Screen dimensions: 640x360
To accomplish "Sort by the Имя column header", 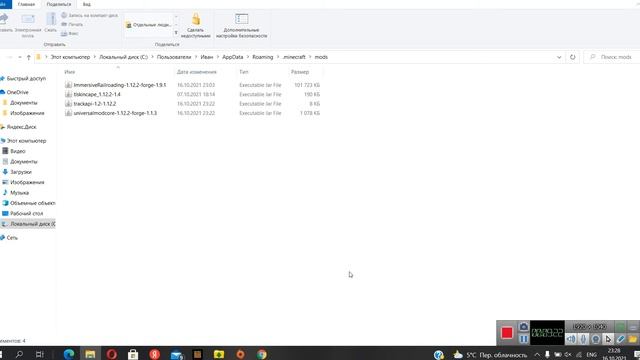I will click(70, 72).
